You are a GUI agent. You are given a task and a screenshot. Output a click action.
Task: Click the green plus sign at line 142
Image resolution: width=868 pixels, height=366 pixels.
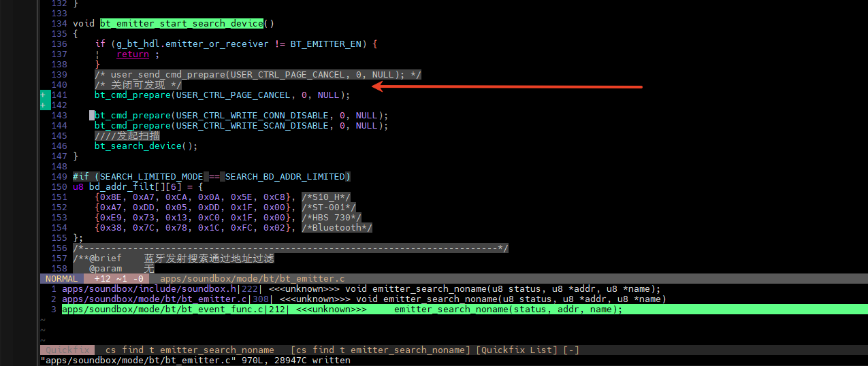coord(43,105)
